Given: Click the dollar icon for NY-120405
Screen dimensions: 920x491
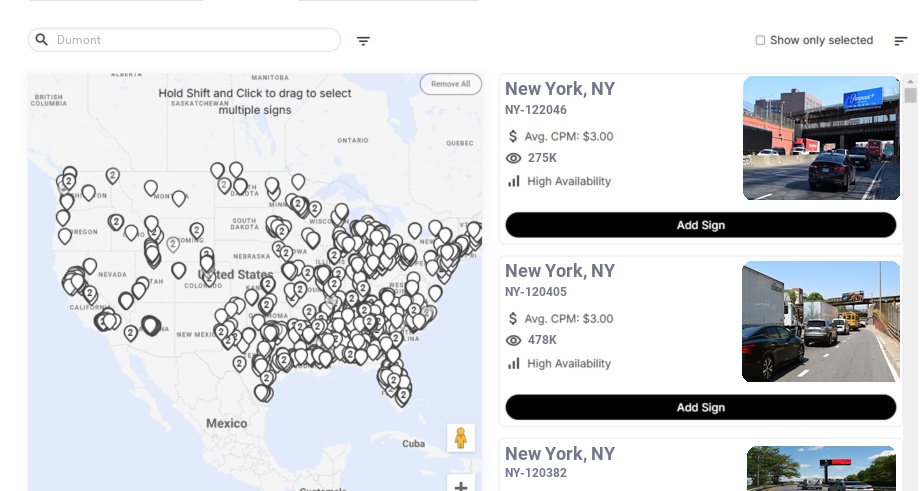Looking at the screenshot, I should click(513, 318).
